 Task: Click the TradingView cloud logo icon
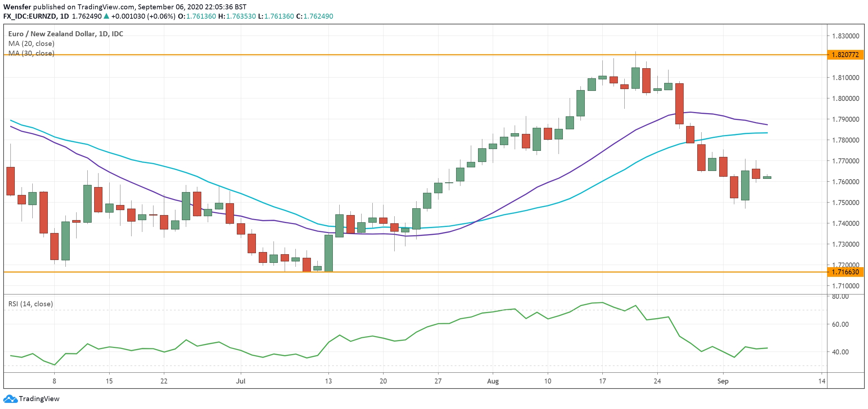tap(10, 399)
